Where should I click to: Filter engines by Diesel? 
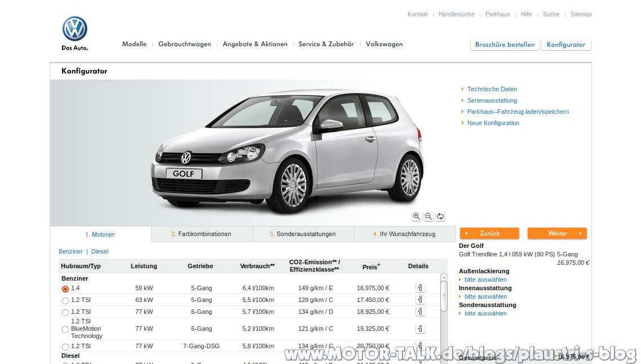pos(100,251)
